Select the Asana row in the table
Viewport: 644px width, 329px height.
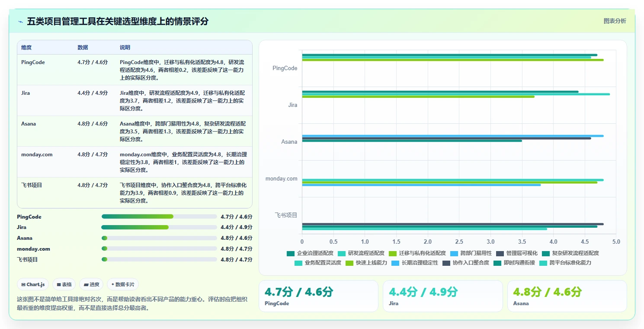(135, 131)
